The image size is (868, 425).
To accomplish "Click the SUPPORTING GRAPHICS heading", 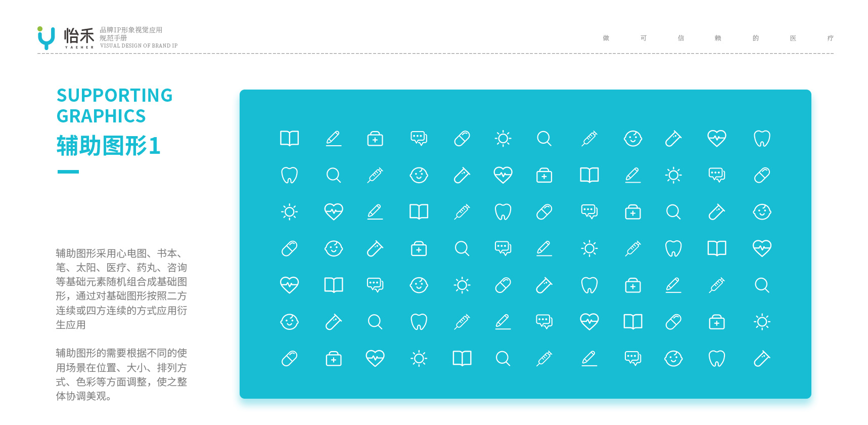I will tap(115, 105).
